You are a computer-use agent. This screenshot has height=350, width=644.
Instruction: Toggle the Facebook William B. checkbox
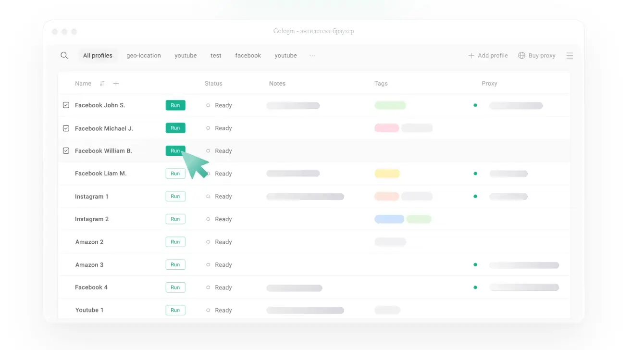pyautogui.click(x=66, y=150)
